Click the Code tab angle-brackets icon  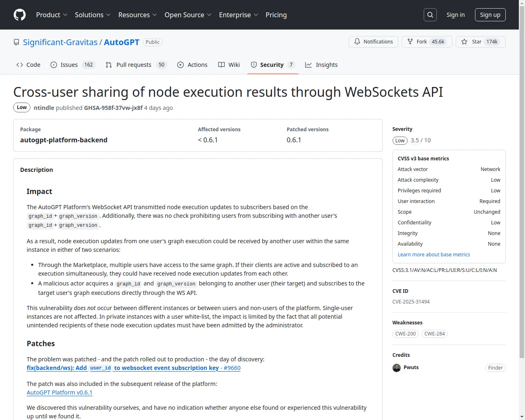pyautogui.click(x=20, y=65)
